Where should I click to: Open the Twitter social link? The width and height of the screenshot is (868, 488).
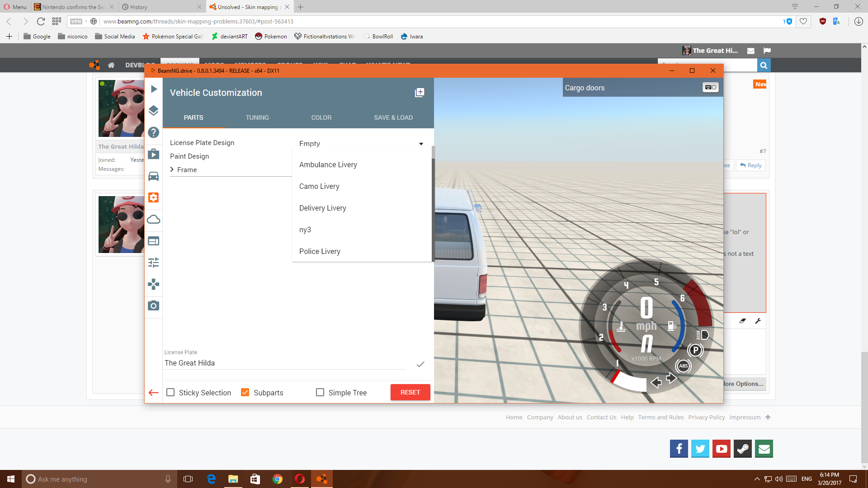click(x=700, y=449)
